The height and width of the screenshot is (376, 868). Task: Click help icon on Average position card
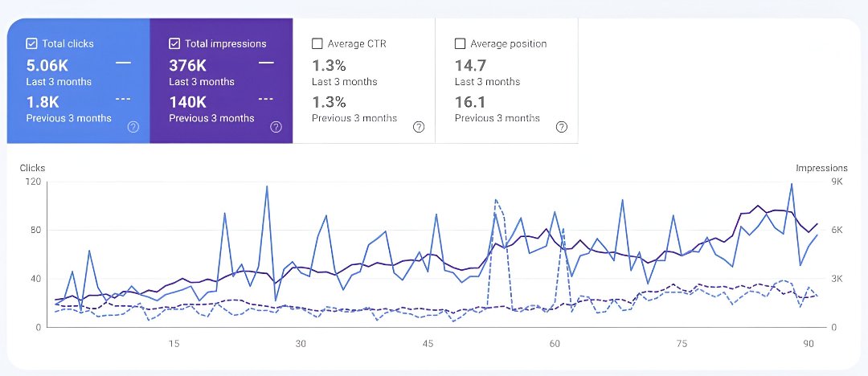562,127
